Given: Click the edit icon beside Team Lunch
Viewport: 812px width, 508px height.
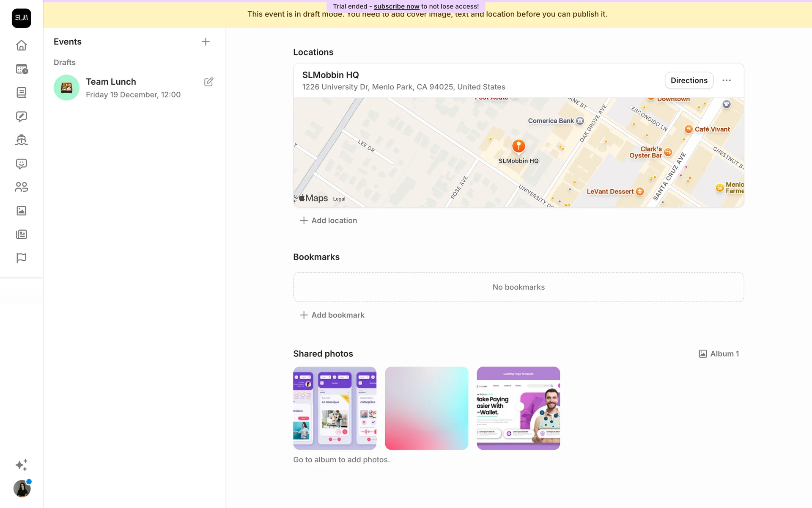Looking at the screenshot, I should click(208, 82).
